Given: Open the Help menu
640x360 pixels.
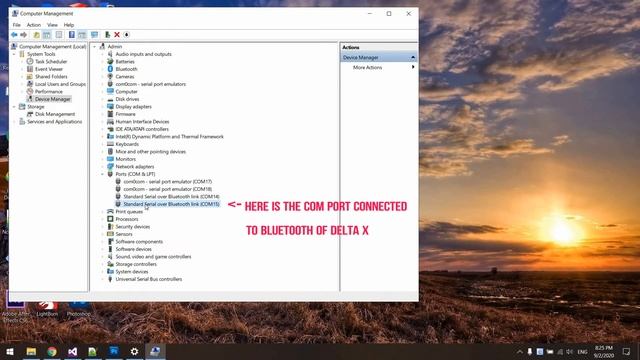Looking at the screenshot, I should 69,25.
